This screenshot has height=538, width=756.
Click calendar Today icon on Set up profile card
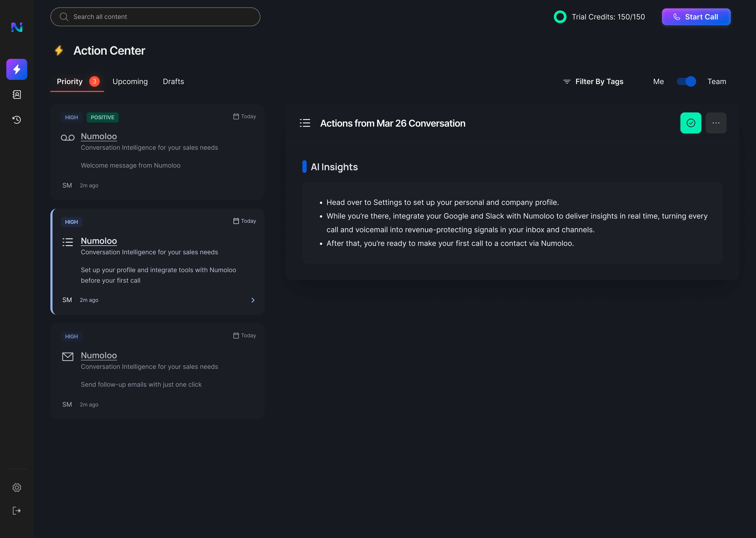pos(236,221)
